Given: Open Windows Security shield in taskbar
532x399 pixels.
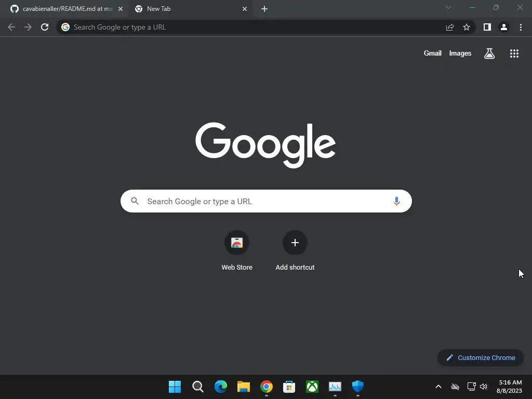Looking at the screenshot, I should 357,387.
